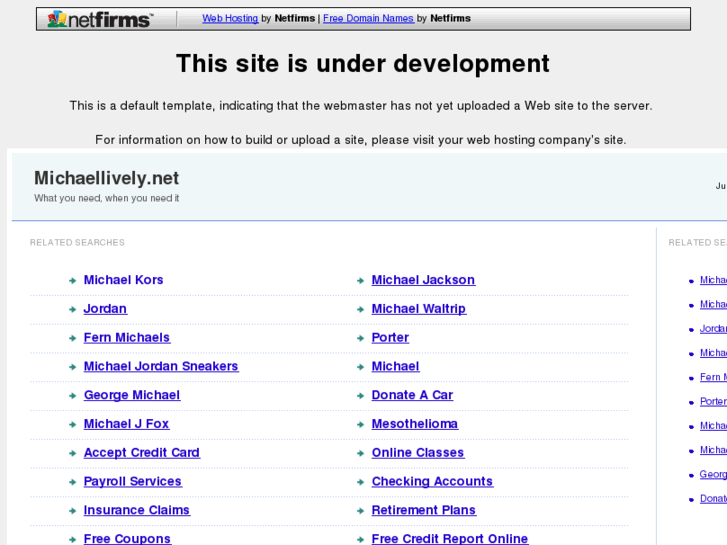
Task: Open the Web Hosting link
Action: [230, 18]
